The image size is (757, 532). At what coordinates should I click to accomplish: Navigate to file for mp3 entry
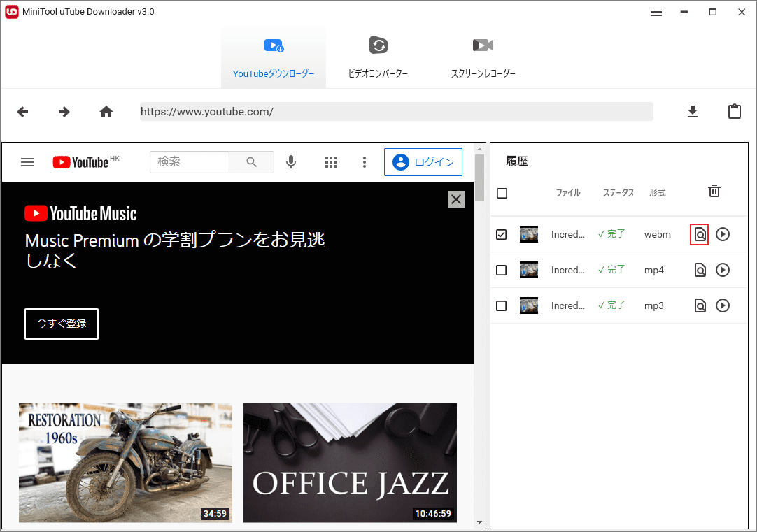tap(700, 305)
